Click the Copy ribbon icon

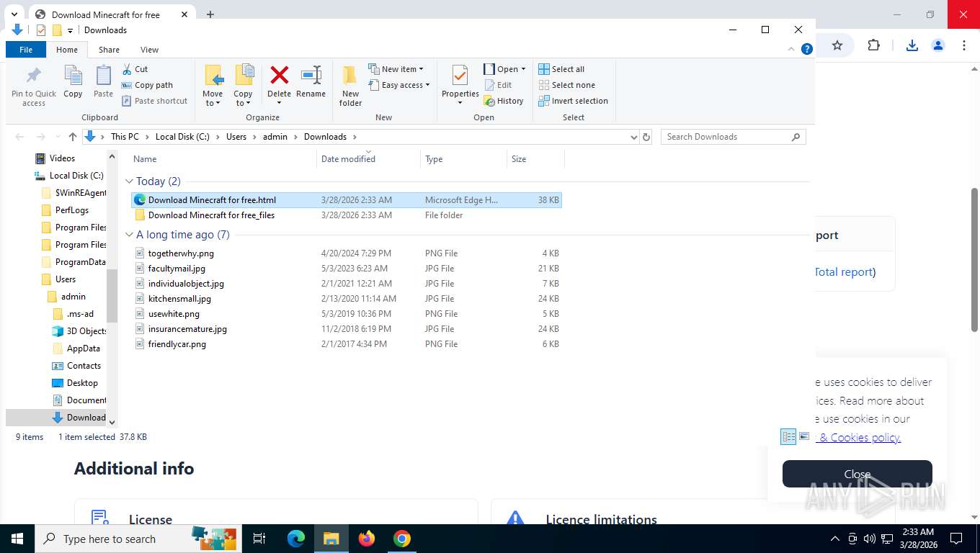point(73,82)
